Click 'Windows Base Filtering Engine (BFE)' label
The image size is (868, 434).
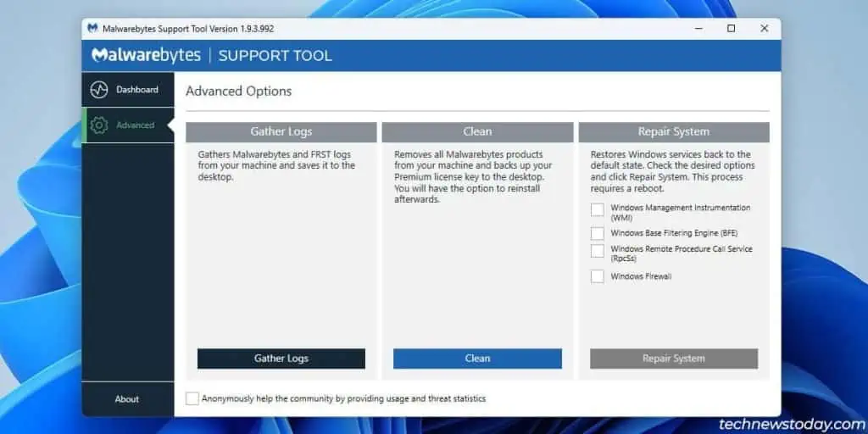pyautogui.click(x=674, y=233)
